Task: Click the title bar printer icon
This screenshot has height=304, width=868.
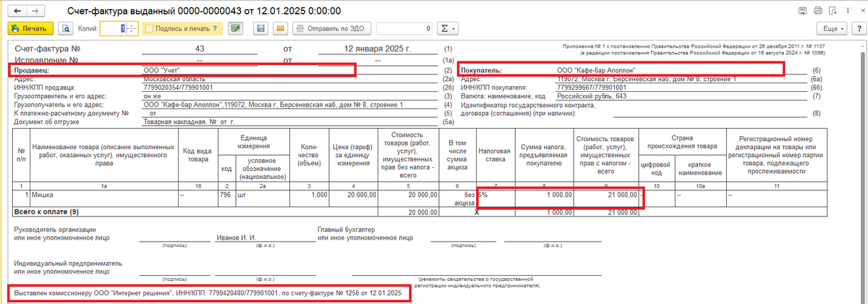Action: pyautogui.click(x=817, y=11)
